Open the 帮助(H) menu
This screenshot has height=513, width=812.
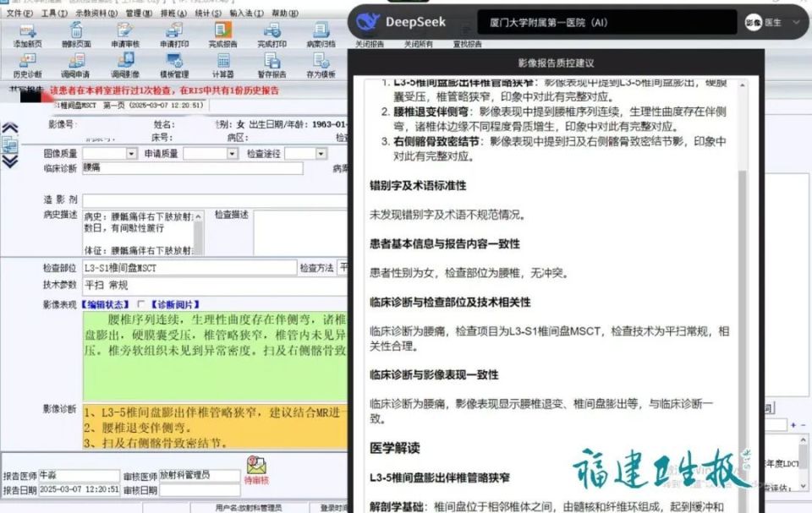(x=285, y=13)
